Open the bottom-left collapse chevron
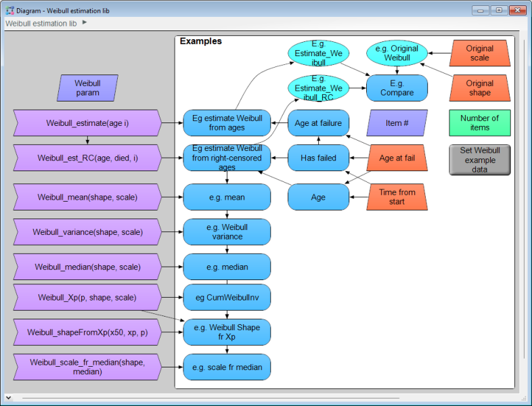Viewport: 532px width, 406px height. tap(9, 397)
